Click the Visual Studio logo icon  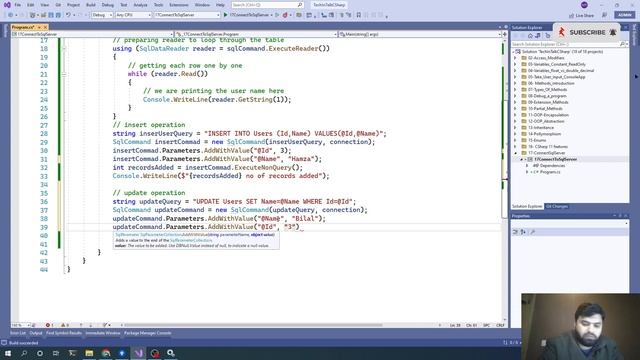click(7, 5)
